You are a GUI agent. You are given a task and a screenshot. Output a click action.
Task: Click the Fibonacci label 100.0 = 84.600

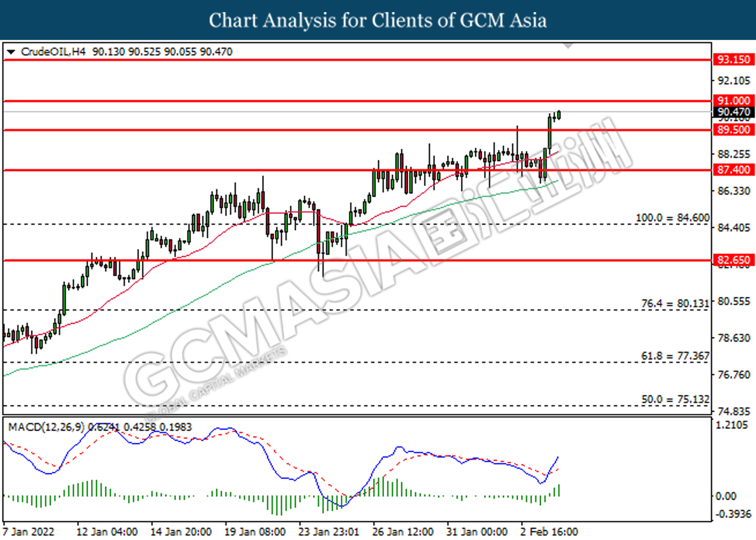click(672, 218)
